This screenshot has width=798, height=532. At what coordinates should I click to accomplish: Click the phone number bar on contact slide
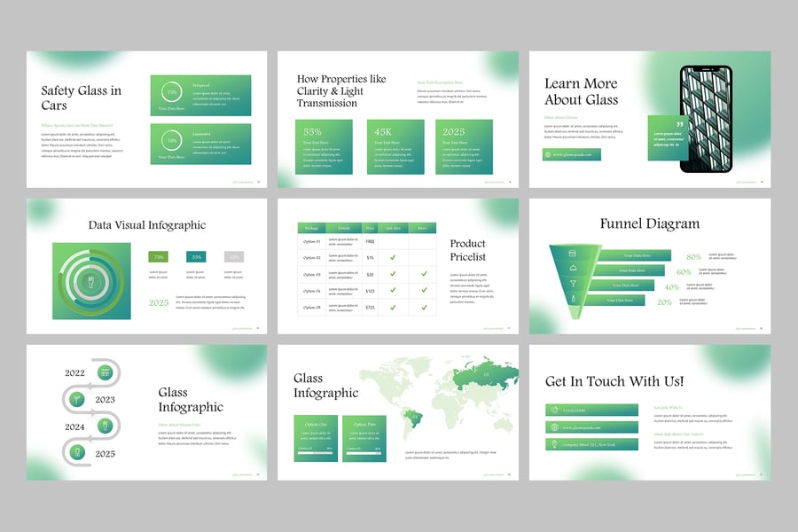591,409
